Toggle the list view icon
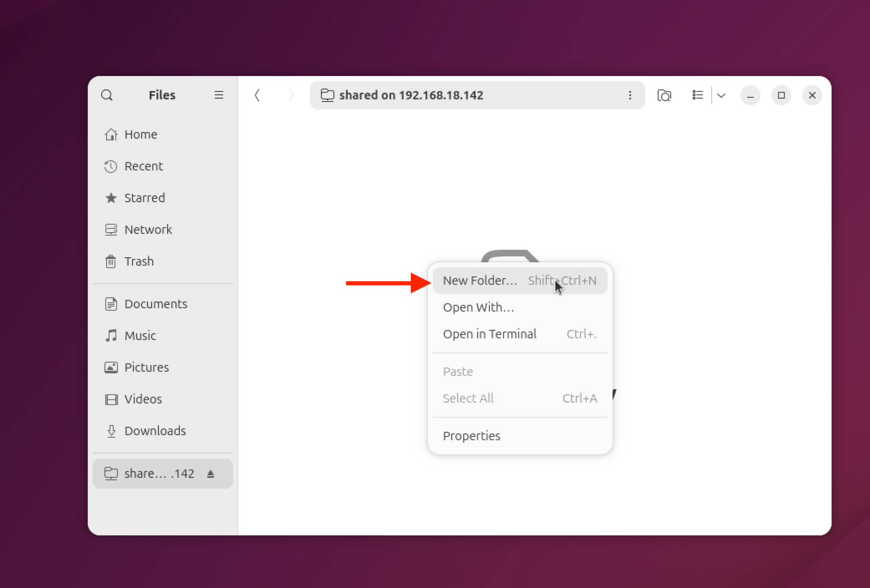The width and height of the screenshot is (870, 588). tap(697, 95)
